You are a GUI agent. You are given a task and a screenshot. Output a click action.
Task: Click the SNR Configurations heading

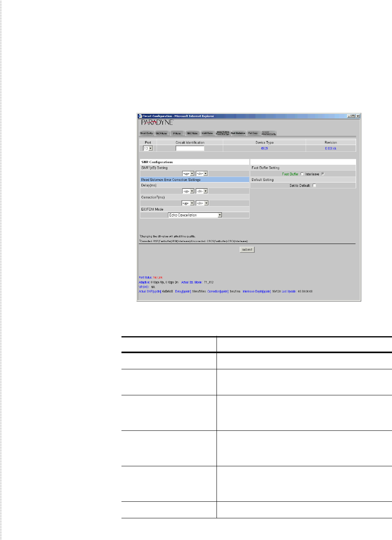click(157, 162)
